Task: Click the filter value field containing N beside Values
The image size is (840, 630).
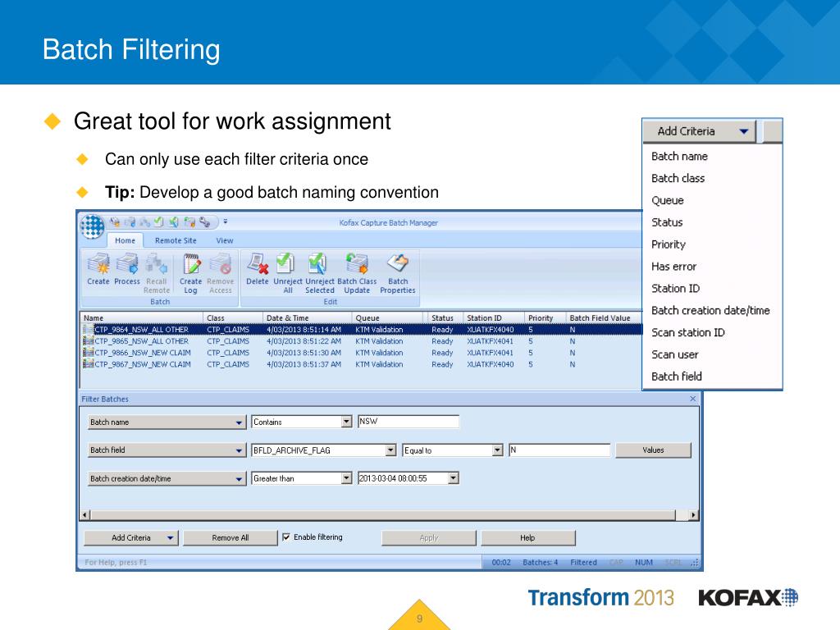Action: pos(559,450)
